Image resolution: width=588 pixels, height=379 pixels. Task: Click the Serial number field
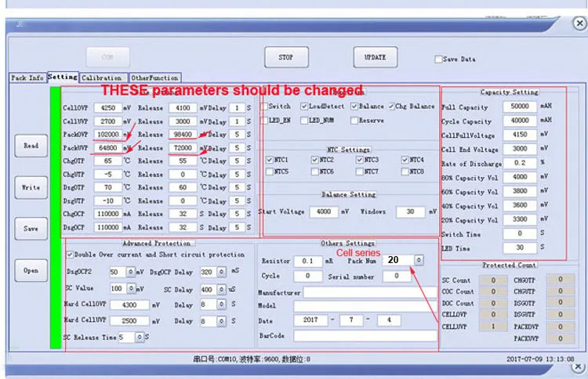[x=397, y=276]
